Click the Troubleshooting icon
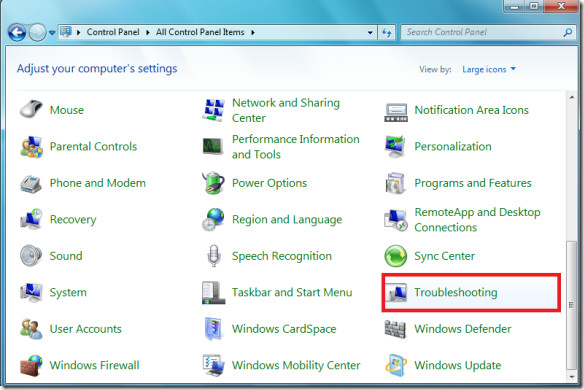 point(396,293)
